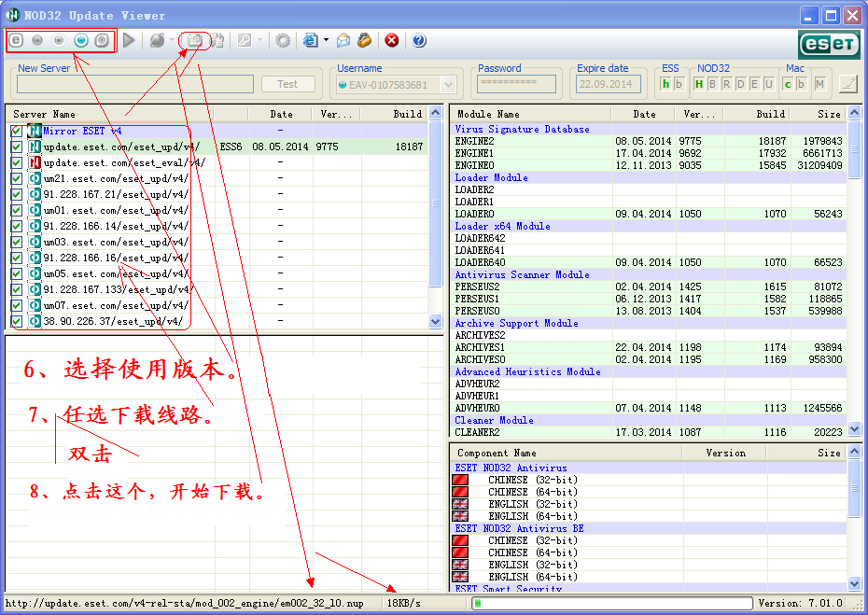Click the key license toolbar icon
Viewport: 868px width, 615px height.
tap(245, 40)
